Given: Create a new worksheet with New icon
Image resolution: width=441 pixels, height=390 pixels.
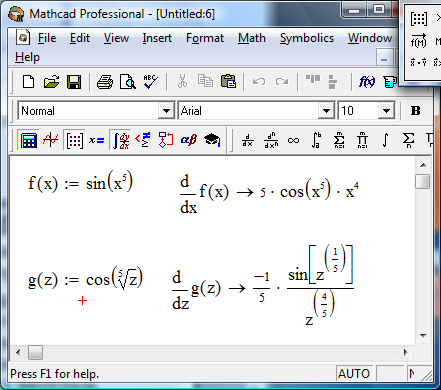Looking at the screenshot, I should coord(28,82).
